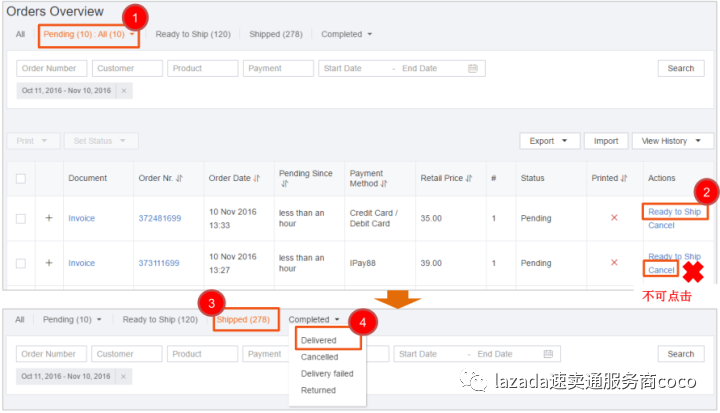This screenshot has width=720, height=413.
Task: Open order number 372481699 link
Action: click(160, 219)
